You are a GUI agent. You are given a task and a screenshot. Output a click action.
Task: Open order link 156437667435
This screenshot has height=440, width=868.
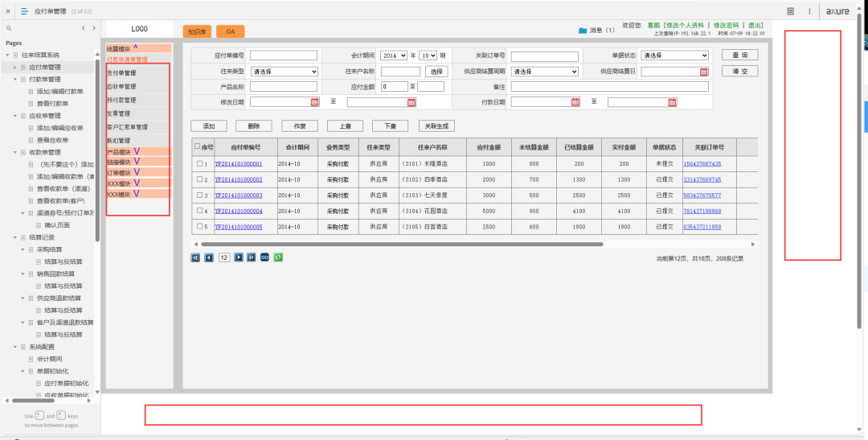point(702,164)
